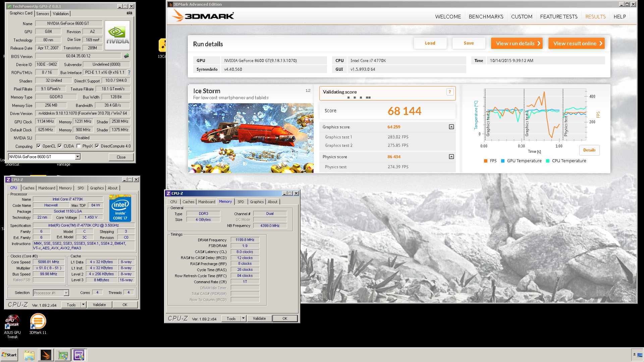Open the Processor #1 selection dropdown
The height and width of the screenshot is (362, 644).
pyautogui.click(x=66, y=293)
